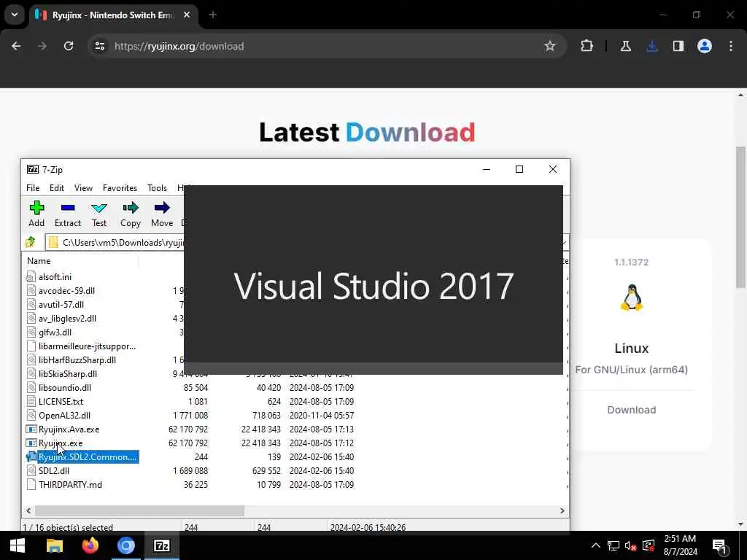Select the libarmeilleure-jitsupport file
747x560 pixels.
(x=88, y=346)
